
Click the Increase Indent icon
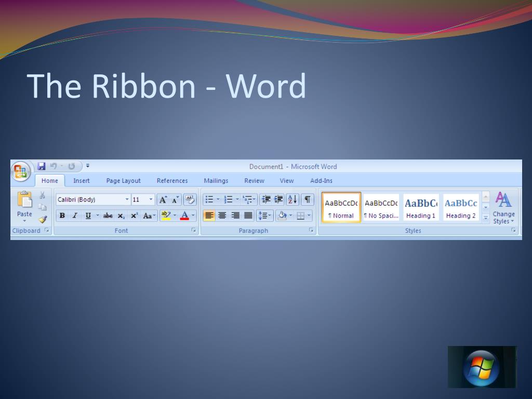[278, 199]
